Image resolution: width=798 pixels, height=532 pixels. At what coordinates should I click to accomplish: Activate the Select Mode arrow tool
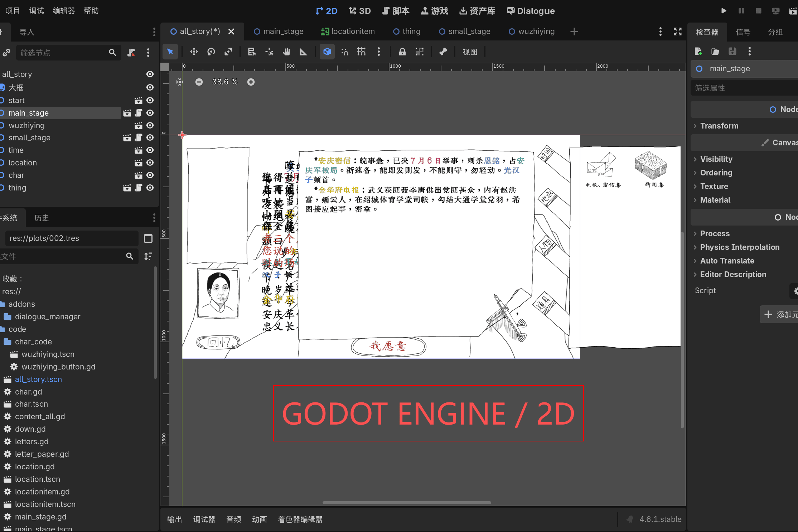[170, 52]
